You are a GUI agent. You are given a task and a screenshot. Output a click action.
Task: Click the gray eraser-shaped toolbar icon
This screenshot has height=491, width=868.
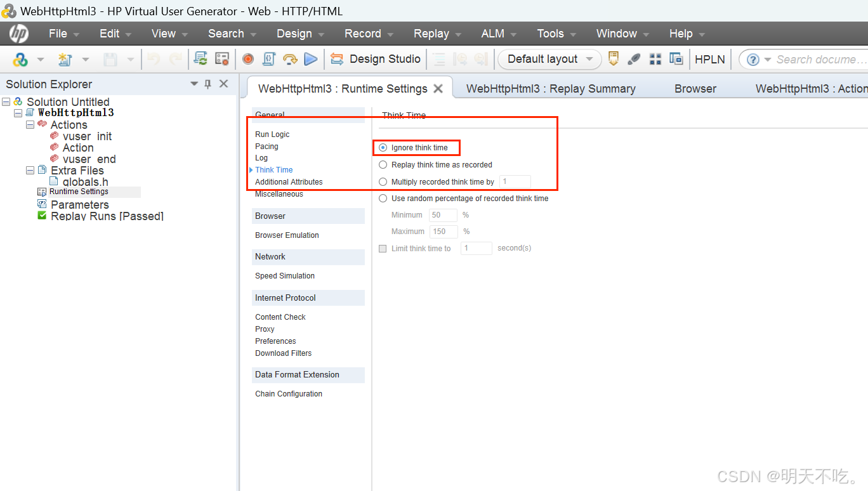pyautogui.click(x=634, y=59)
